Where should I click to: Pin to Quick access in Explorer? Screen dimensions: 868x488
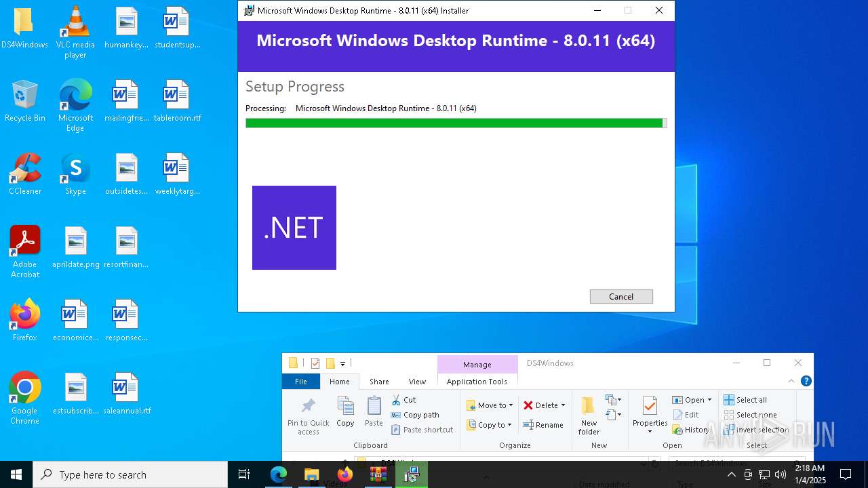pyautogui.click(x=309, y=416)
